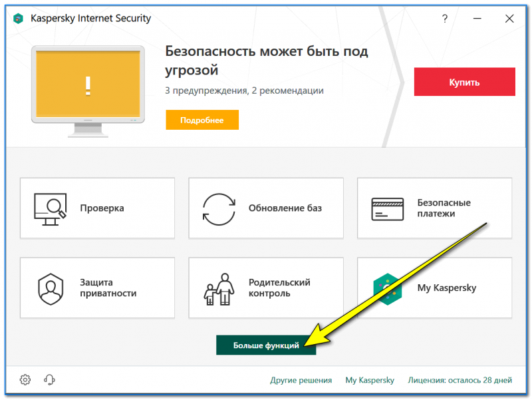Click the safe payments card icon
Screen dimensions: 532x400
click(x=388, y=209)
